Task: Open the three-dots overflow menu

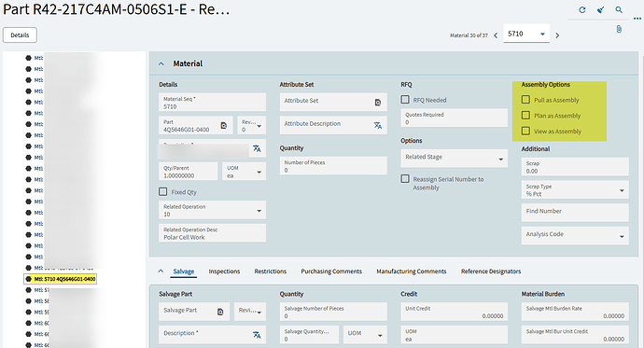Action: [x=637, y=18]
